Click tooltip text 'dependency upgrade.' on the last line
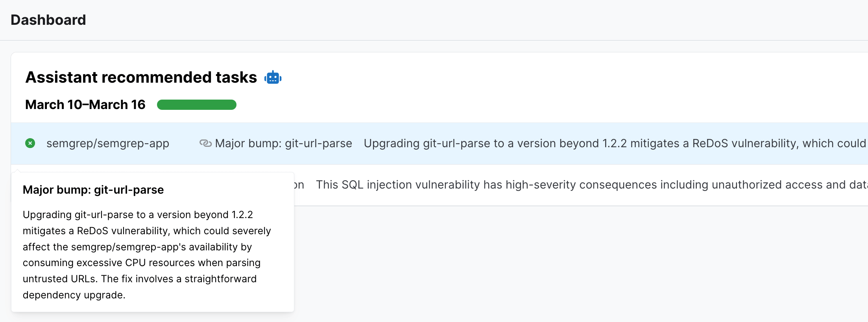The width and height of the screenshot is (868, 322). (74, 295)
